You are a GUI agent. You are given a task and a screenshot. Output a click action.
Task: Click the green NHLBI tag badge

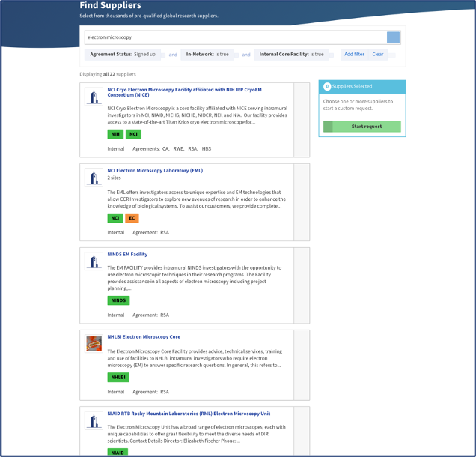click(118, 377)
